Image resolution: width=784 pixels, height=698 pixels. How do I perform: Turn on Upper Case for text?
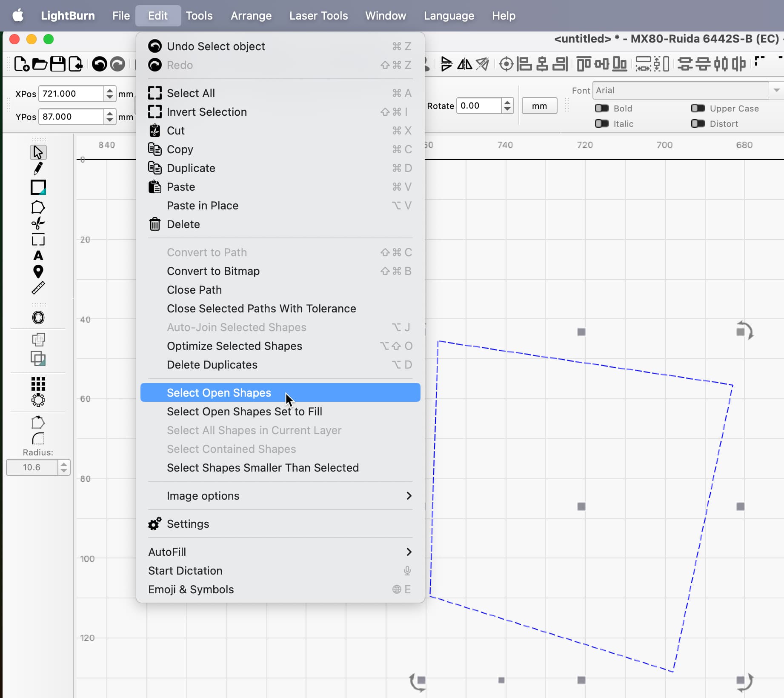click(x=698, y=108)
